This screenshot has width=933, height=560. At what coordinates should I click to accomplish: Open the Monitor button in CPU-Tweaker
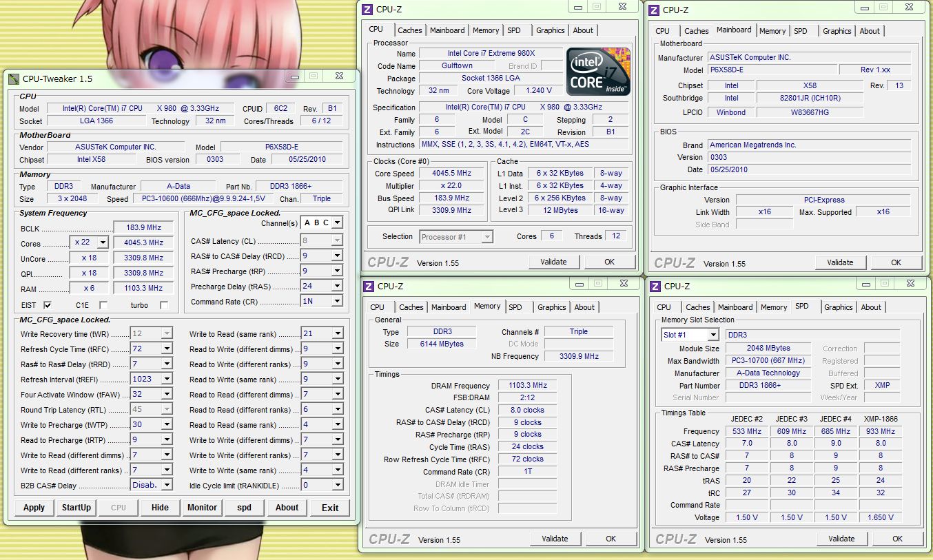203,508
